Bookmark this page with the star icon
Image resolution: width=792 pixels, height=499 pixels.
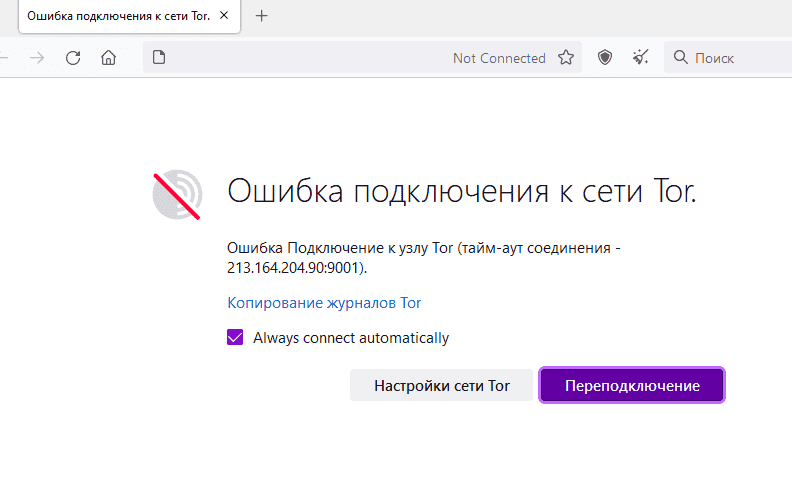[566, 58]
